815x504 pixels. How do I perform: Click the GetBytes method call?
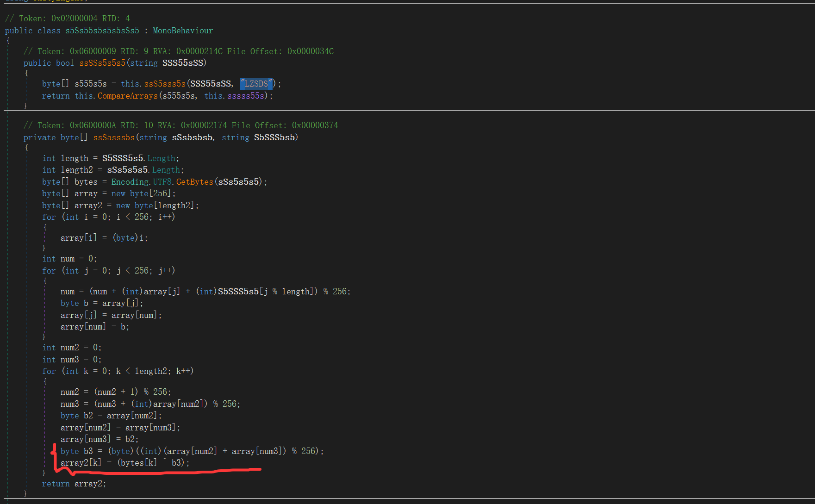195,182
